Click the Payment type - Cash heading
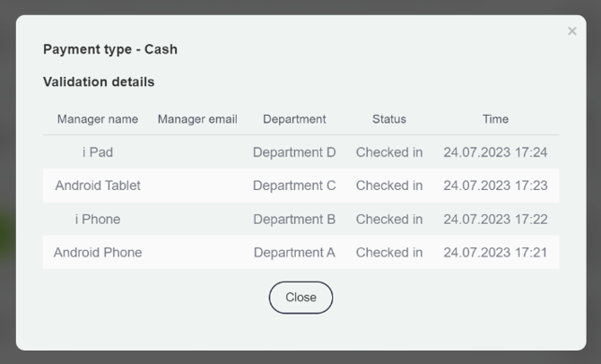This screenshot has width=601, height=364. pos(110,49)
